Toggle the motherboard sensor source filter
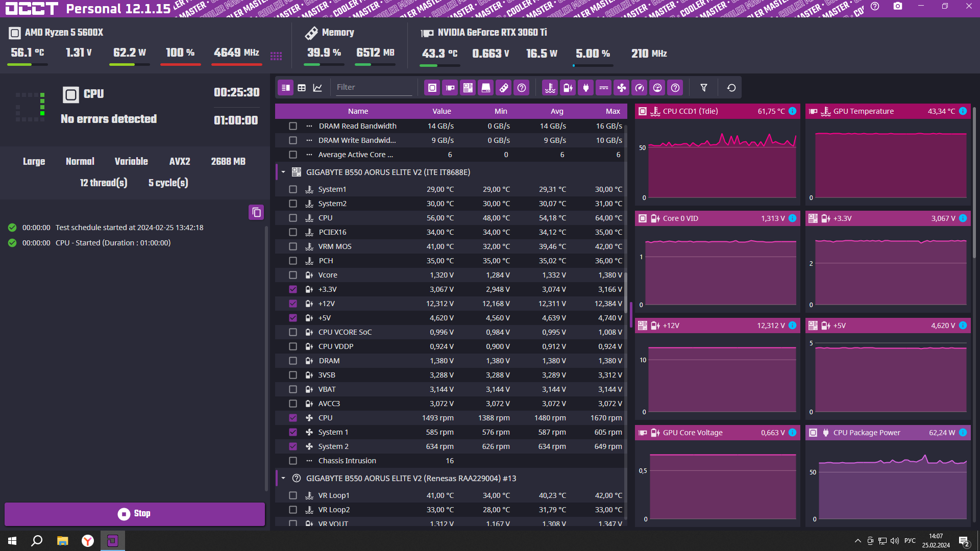This screenshot has width=980, height=551. coord(468,88)
